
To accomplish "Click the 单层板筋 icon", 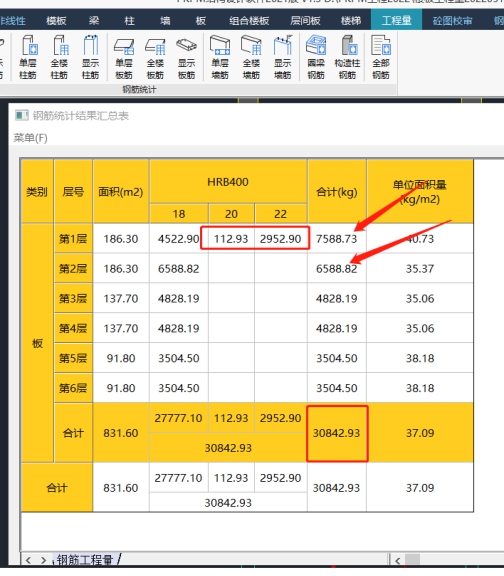I will click(x=124, y=57).
